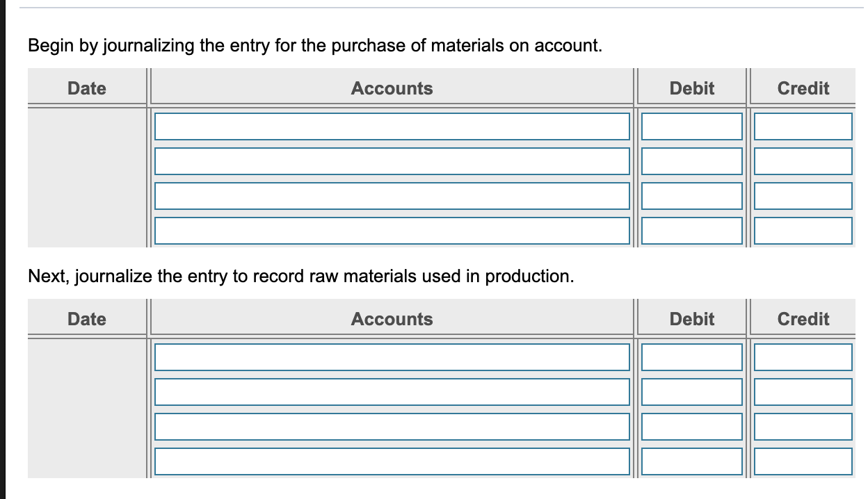Screen dimensions: 868x499
Task: Focus third Credit box in raw-materials-used table
Action: click(x=803, y=426)
